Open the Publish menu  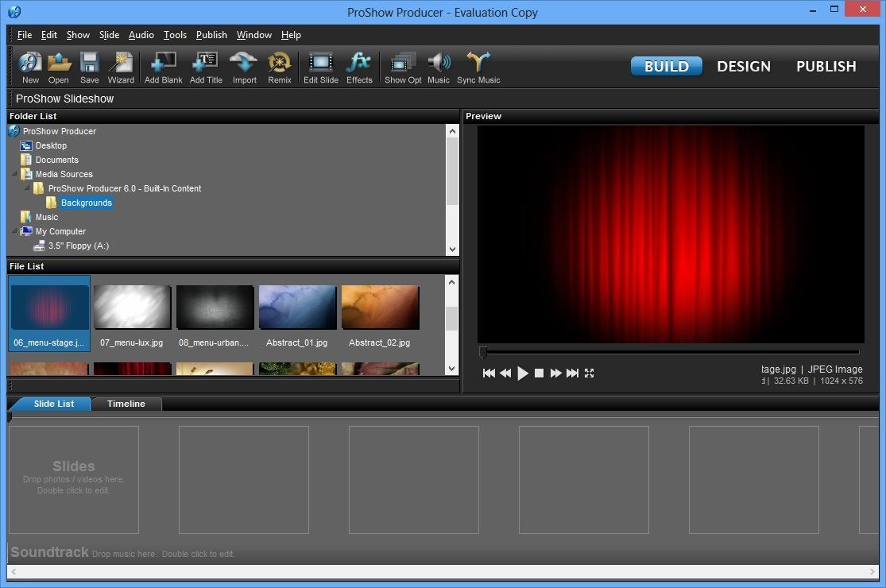point(211,35)
